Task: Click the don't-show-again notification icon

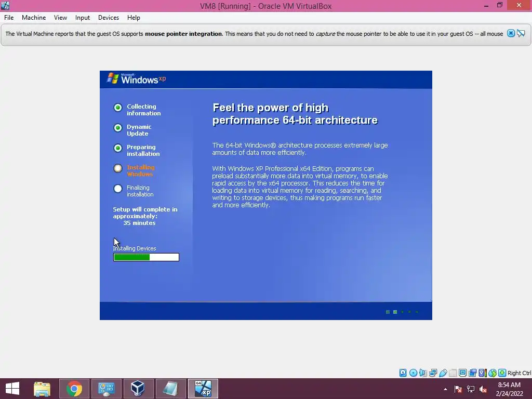Action: [521, 33]
